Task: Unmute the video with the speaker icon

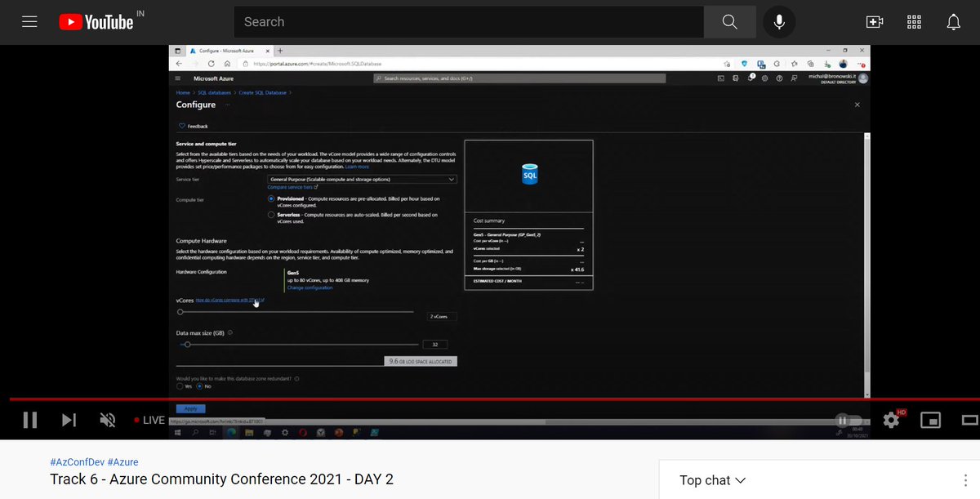Action: pos(107,420)
